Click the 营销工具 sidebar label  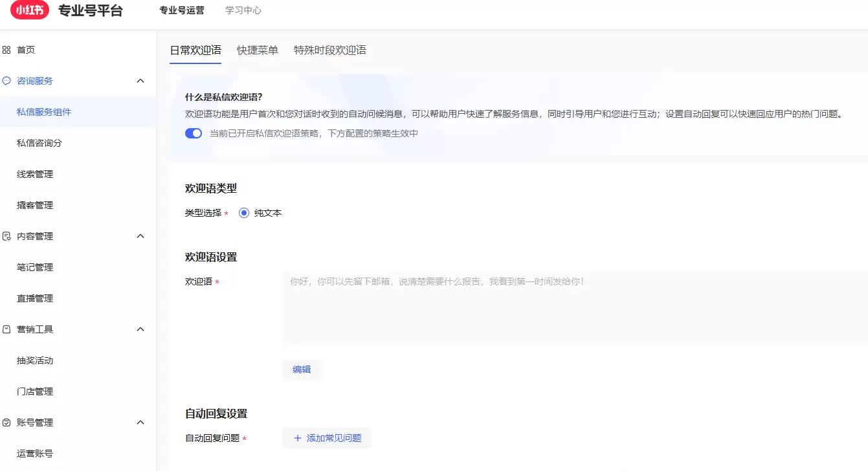tap(35, 329)
